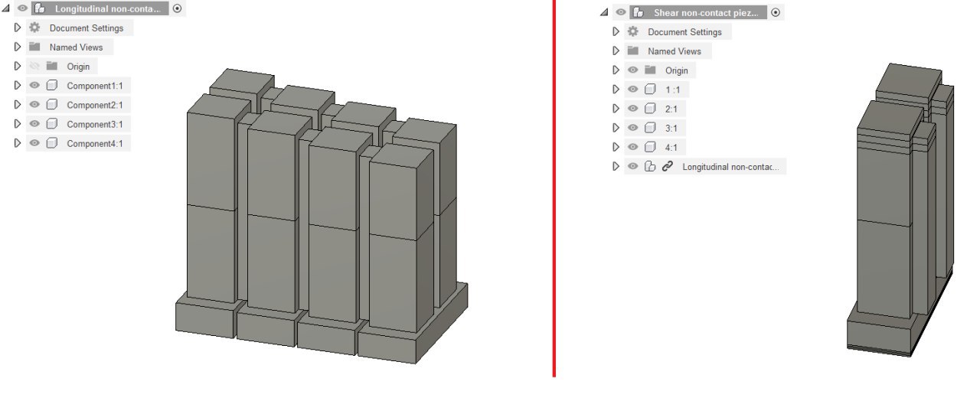
Task: Click the Longitudinal root component icon
Action: click(40, 9)
